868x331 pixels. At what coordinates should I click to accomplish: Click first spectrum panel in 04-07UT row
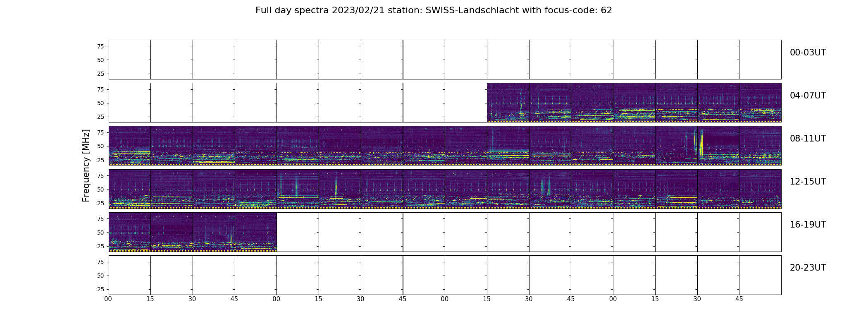point(508,103)
